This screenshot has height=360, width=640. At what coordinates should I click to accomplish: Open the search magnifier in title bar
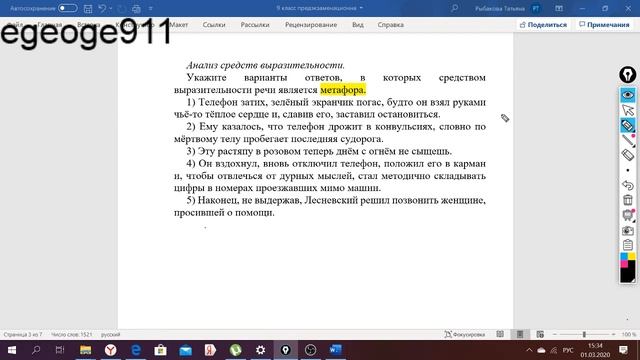(x=454, y=8)
